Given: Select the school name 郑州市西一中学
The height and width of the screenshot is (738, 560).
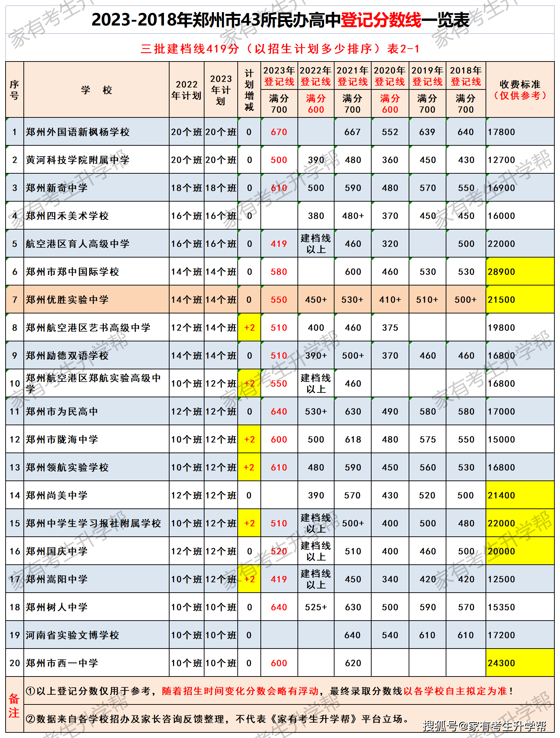Looking at the screenshot, I should [62, 663].
